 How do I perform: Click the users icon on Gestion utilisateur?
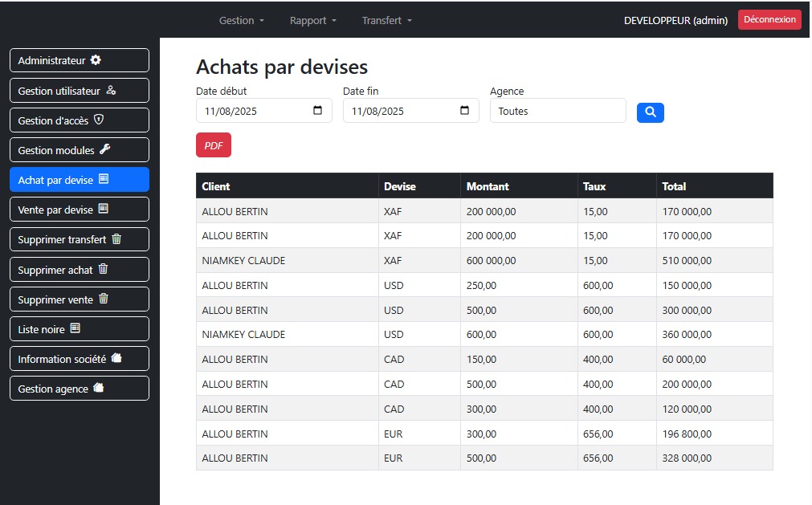111,91
